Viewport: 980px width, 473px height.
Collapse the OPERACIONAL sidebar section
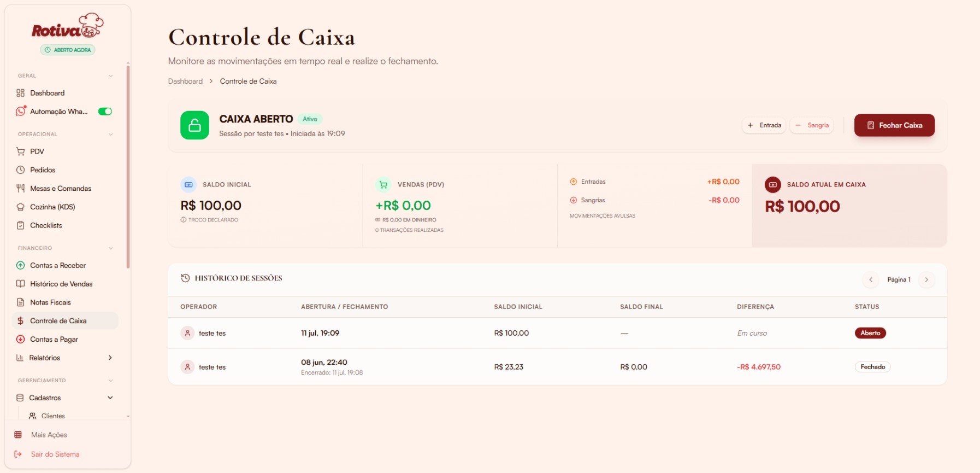coord(111,135)
